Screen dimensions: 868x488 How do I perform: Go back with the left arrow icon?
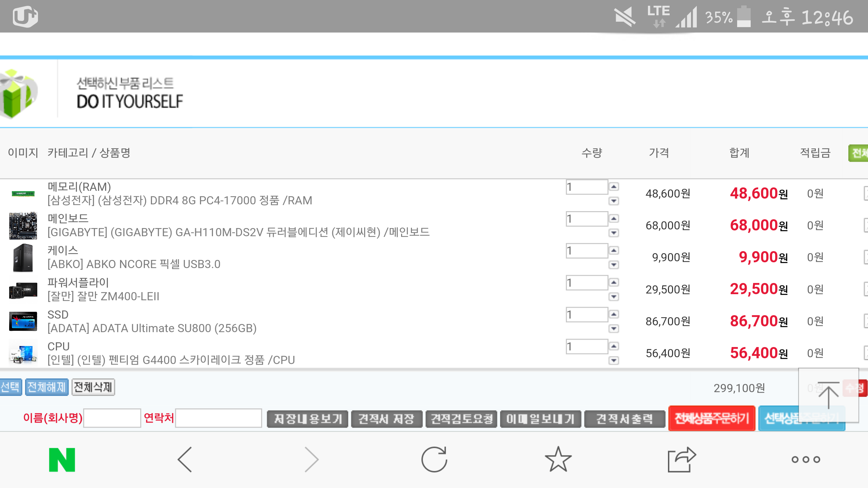tap(185, 460)
